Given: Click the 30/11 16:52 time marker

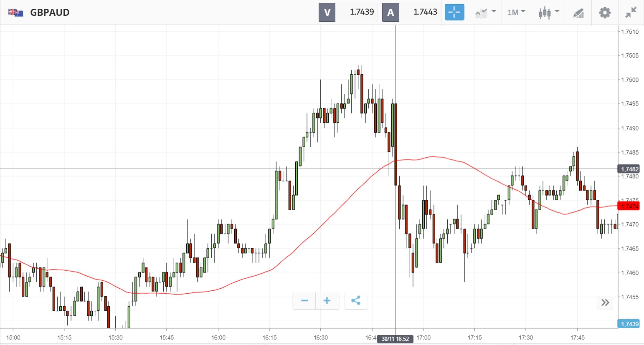Looking at the screenshot, I should pos(395,339).
